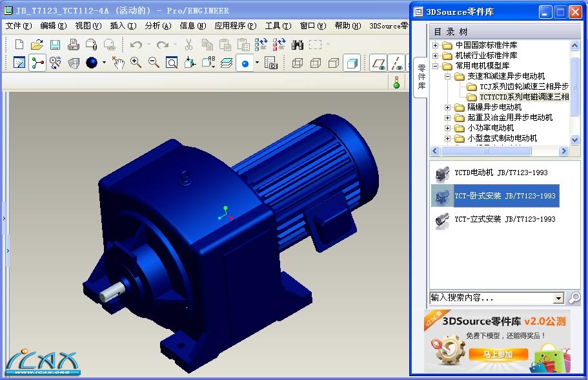This screenshot has width=588, height=380.
Task: Open the 插入(I) menu
Action: click(123, 26)
